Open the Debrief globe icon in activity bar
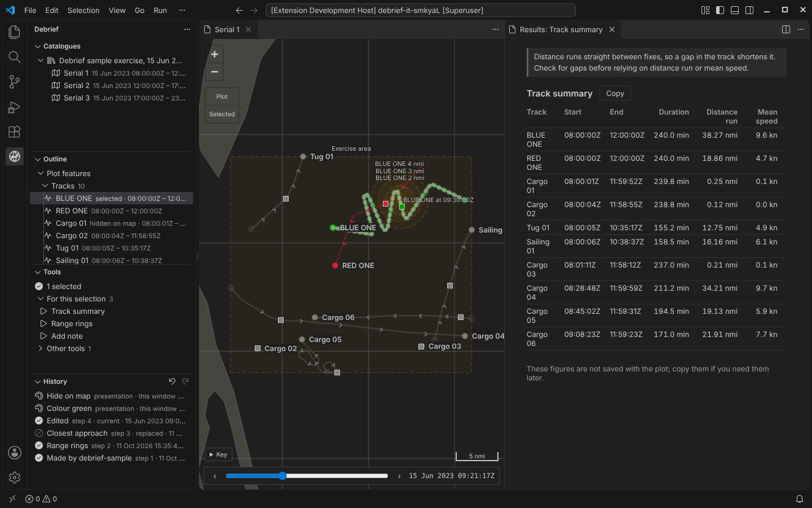 (x=15, y=156)
